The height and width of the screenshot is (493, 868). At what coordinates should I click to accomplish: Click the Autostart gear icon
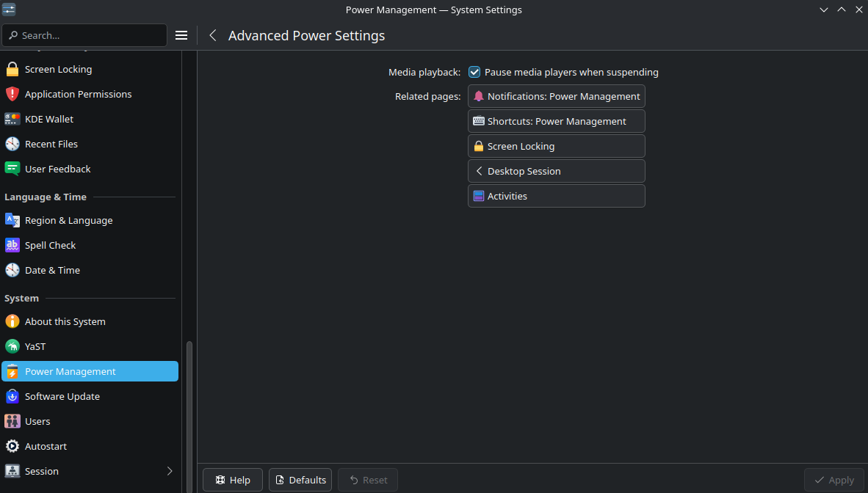click(12, 447)
